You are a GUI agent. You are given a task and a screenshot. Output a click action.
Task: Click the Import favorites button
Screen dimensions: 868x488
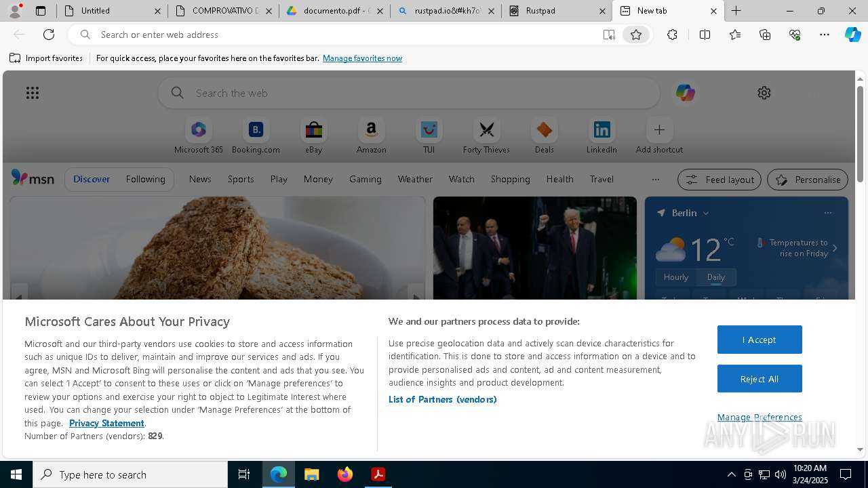pyautogui.click(x=46, y=58)
